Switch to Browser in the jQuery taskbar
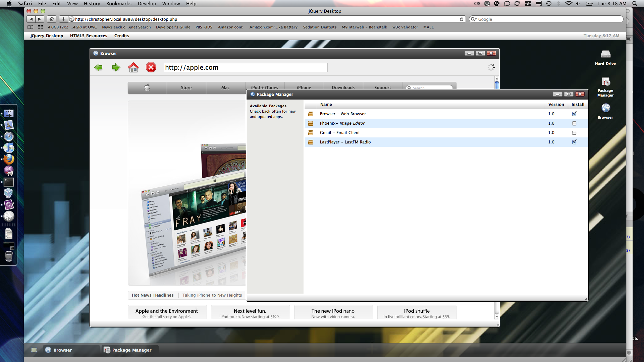This screenshot has height=362, width=644. [71, 350]
